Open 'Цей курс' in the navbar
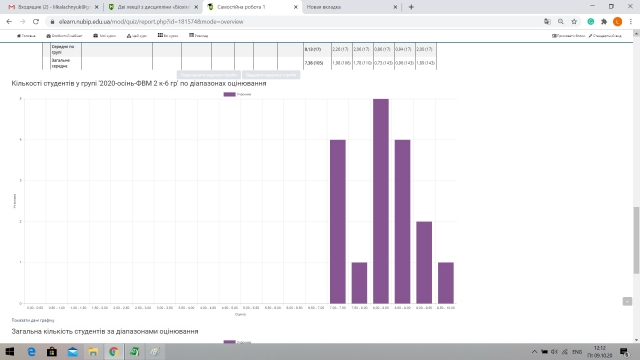 coord(137,36)
